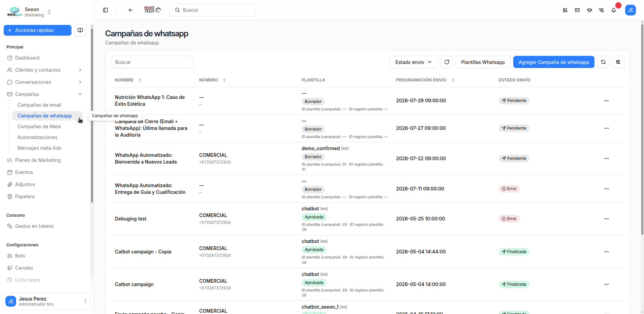This screenshot has height=314, width=644.
Task: Click the Error status on Debuging test row
Action: [x=509, y=219]
